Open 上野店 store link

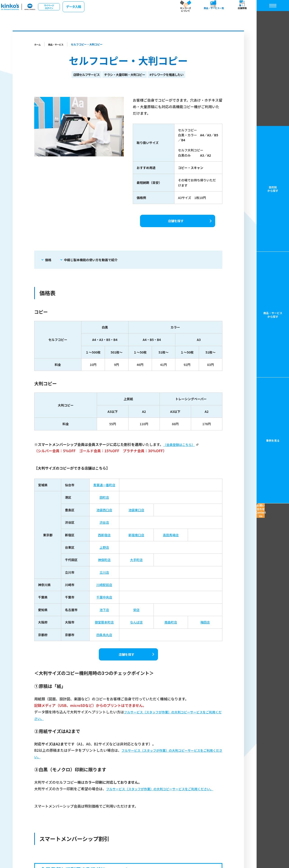(104, 548)
